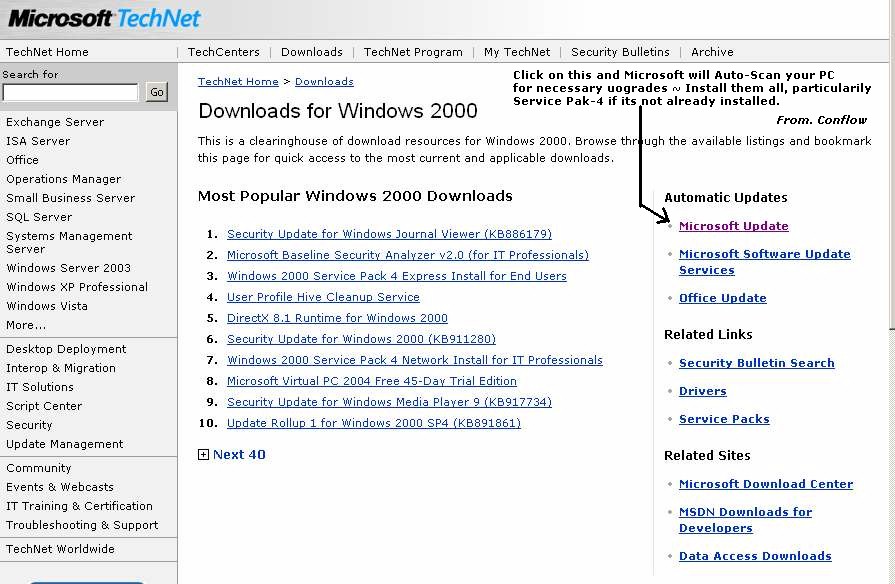The width and height of the screenshot is (895, 584).
Task: Open Security Update for Windows Journal Viewer
Action: click(389, 234)
